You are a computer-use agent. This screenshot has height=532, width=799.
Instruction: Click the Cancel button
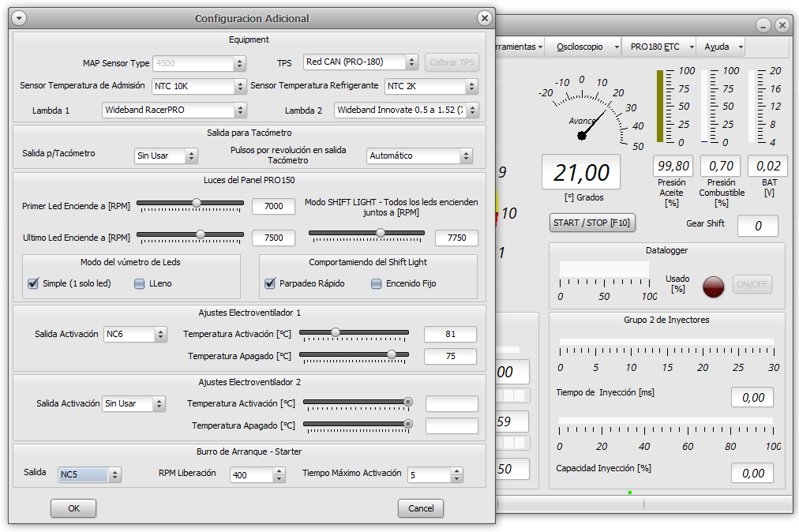[x=421, y=508]
